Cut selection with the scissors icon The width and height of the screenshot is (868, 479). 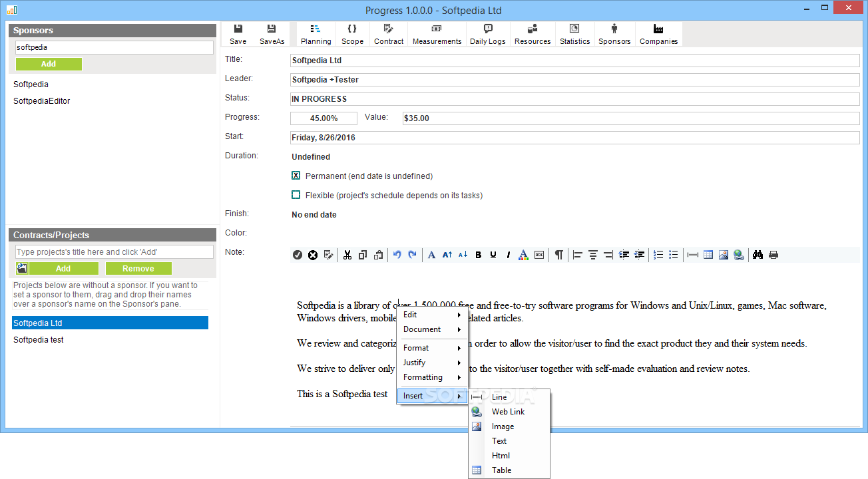click(347, 255)
